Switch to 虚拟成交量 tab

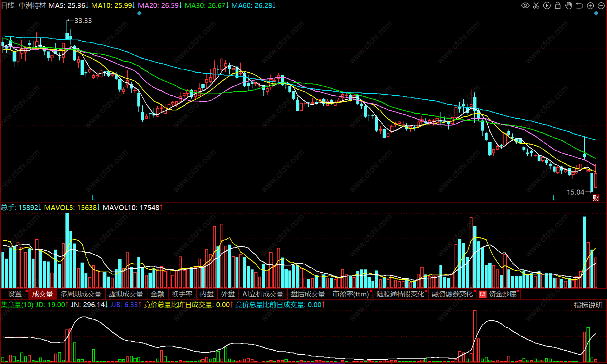pyautogui.click(x=126, y=294)
